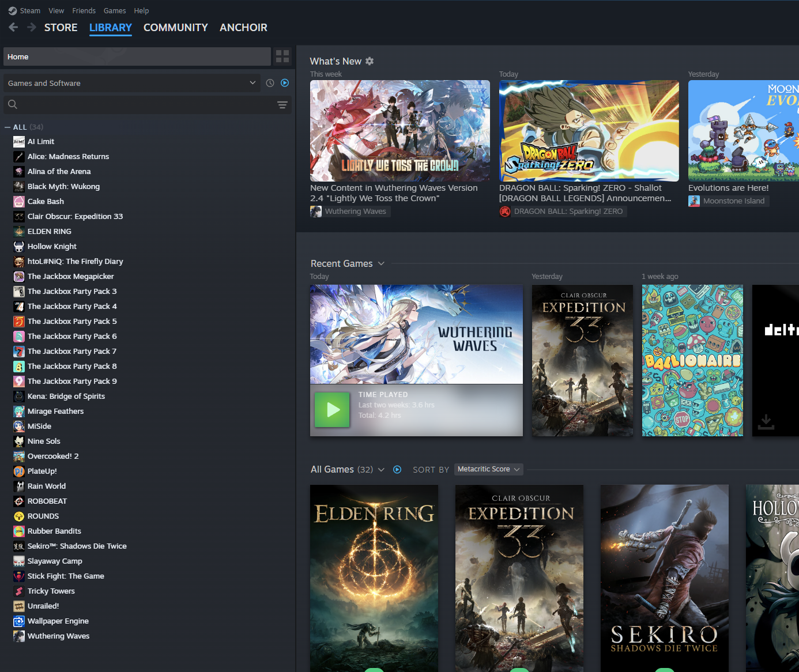Click Mirage Feathers list icon
This screenshot has width=799, height=672.
pyautogui.click(x=19, y=411)
